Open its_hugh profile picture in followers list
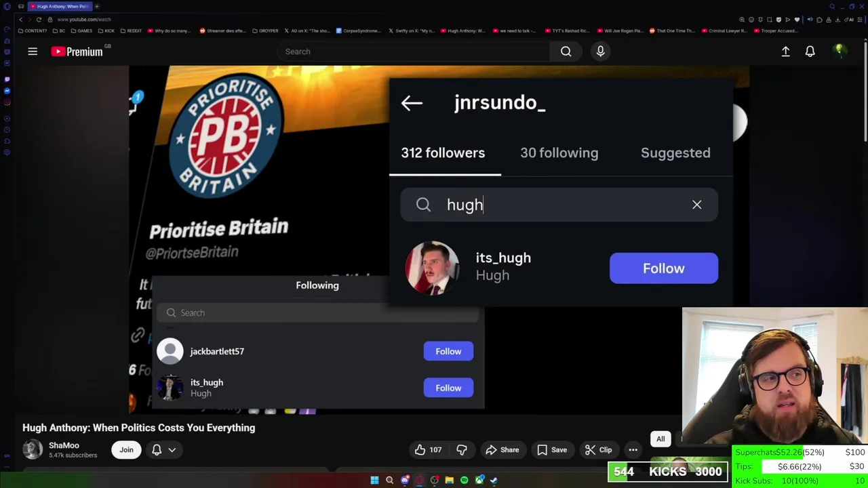This screenshot has height=488, width=868. (432, 268)
